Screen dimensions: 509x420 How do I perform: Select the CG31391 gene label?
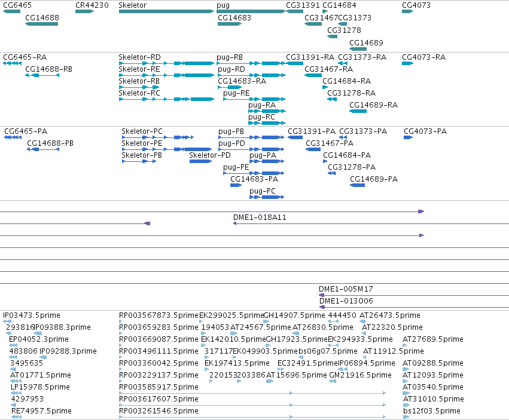[303, 5]
